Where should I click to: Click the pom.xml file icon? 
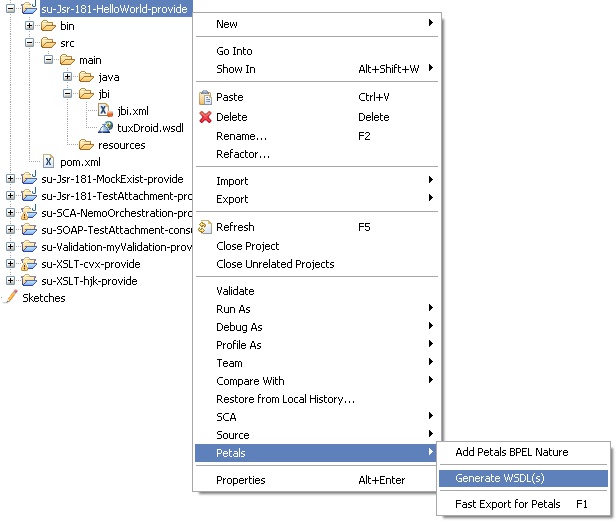(x=48, y=162)
